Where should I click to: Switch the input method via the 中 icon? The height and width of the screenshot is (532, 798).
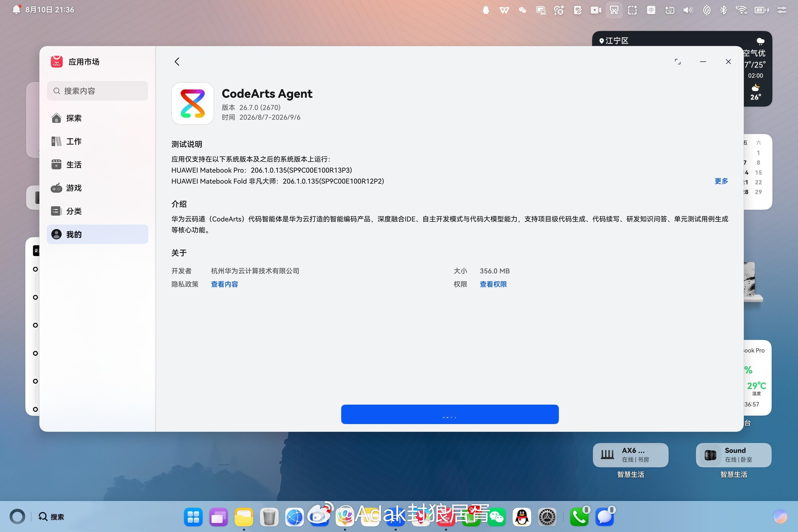[x=651, y=10]
